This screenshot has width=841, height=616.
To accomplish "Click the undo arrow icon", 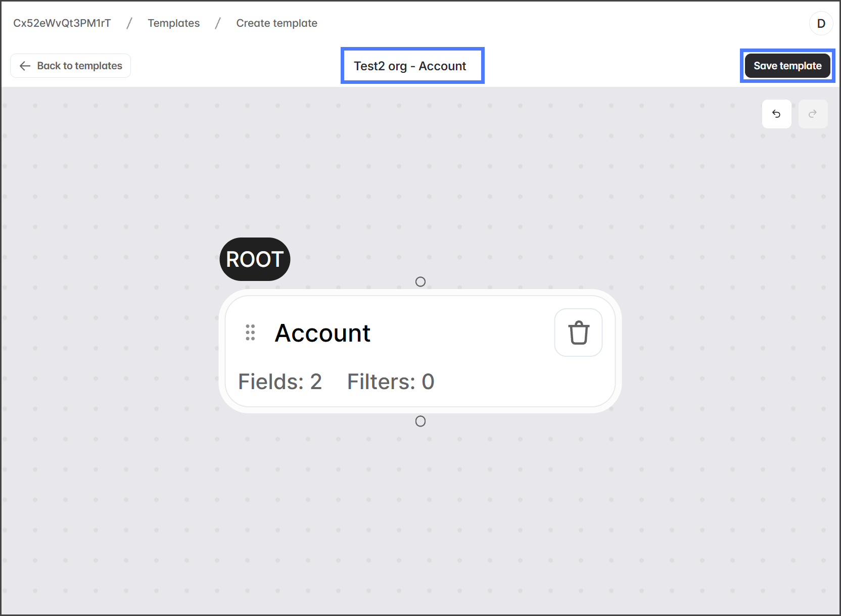I will click(776, 114).
